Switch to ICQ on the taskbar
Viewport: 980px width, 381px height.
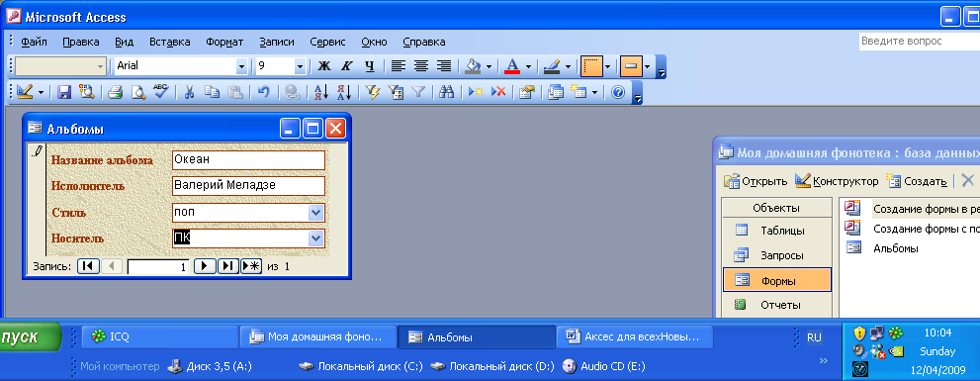[x=160, y=337]
